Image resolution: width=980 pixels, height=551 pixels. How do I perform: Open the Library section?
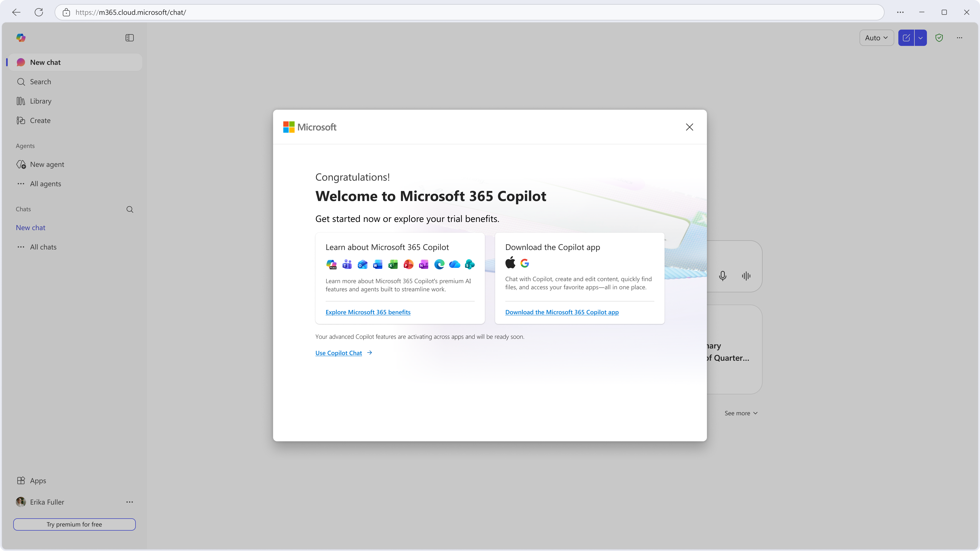tap(75, 101)
